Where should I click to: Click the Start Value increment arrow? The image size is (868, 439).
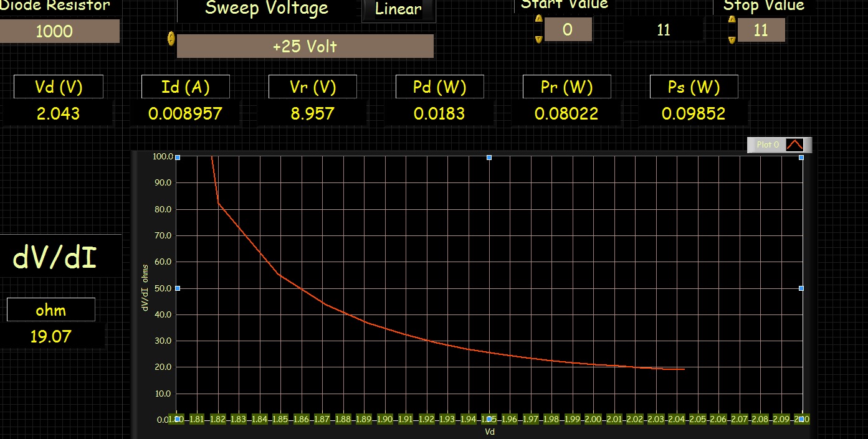coord(539,19)
